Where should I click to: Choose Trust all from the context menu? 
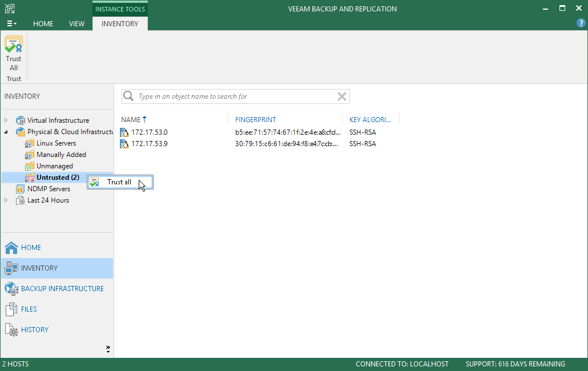[120, 182]
